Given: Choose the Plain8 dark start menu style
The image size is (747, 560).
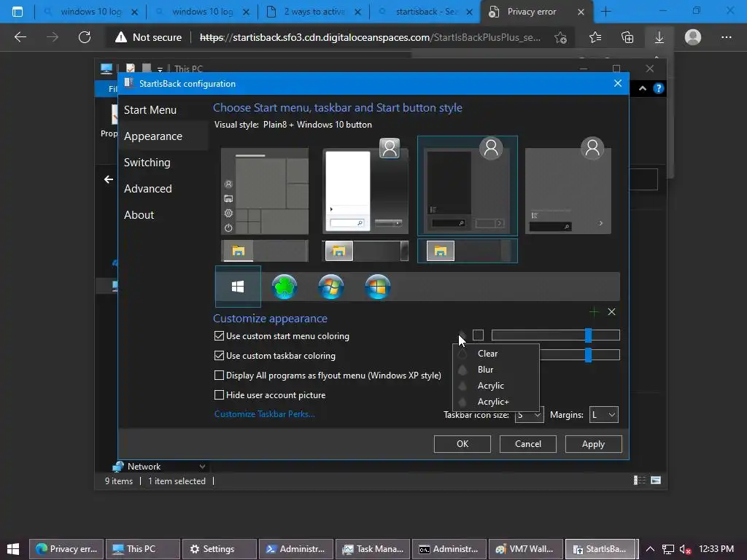Looking at the screenshot, I should [468, 186].
